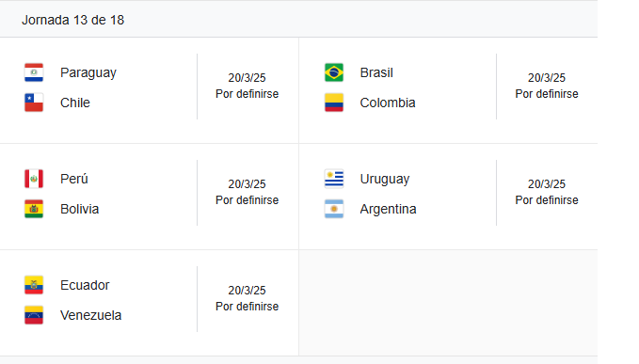Click the Ecuador flag icon
The image size is (639, 364).
click(x=34, y=285)
